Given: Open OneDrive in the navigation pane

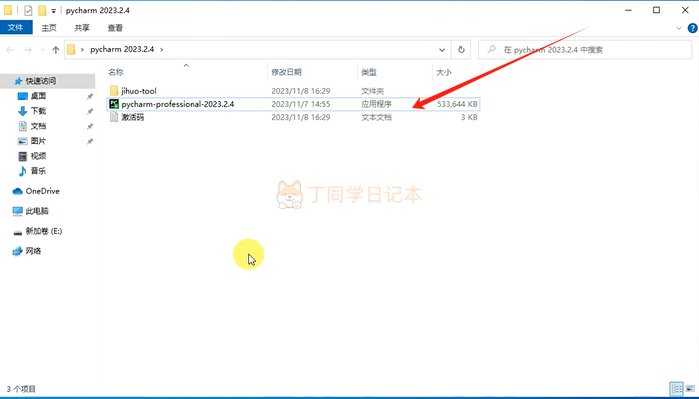Looking at the screenshot, I should (x=42, y=191).
